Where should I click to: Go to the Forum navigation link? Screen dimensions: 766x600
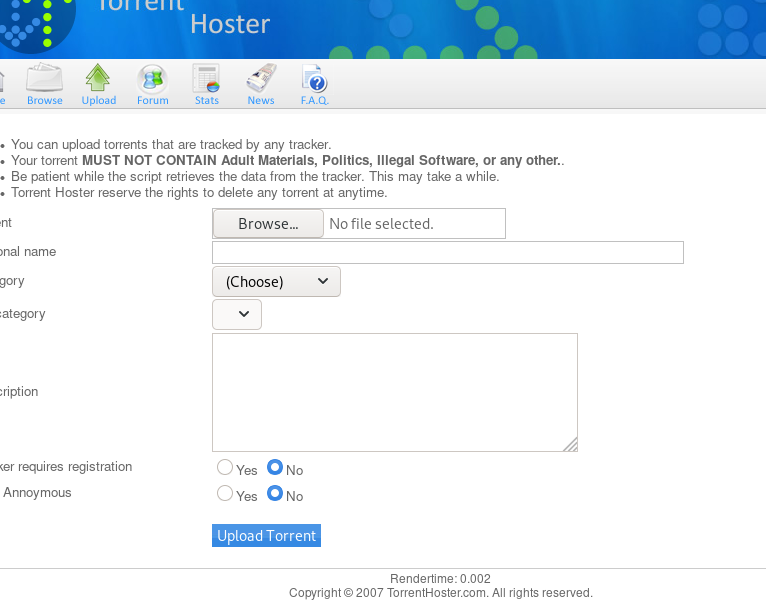click(x=153, y=100)
